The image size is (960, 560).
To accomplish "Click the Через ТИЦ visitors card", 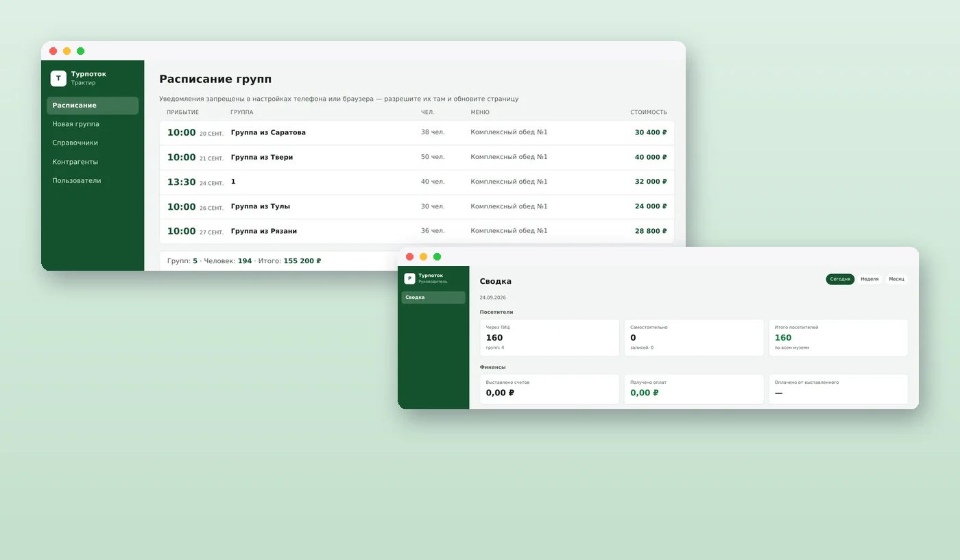I will pyautogui.click(x=549, y=337).
